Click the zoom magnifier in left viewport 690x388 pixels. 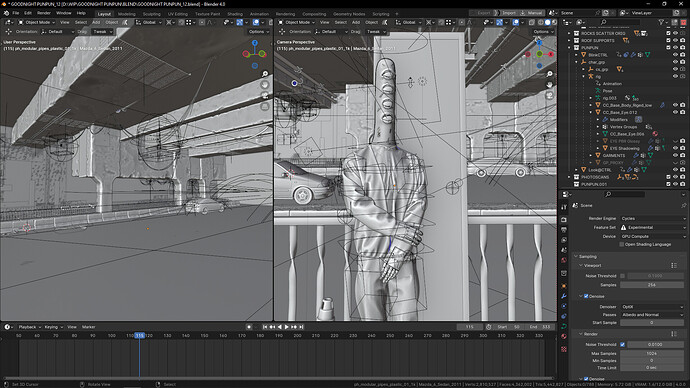265,74
